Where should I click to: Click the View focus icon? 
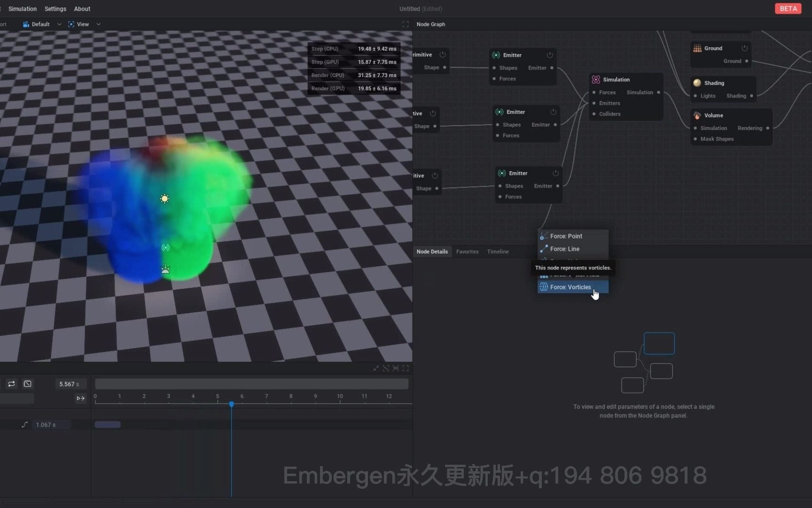pos(71,24)
